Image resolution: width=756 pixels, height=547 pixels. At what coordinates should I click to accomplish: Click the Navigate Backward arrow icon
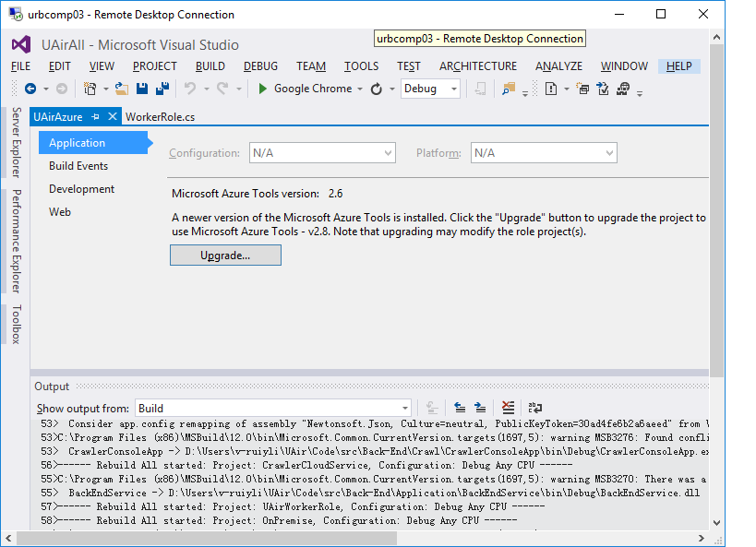tap(30, 89)
